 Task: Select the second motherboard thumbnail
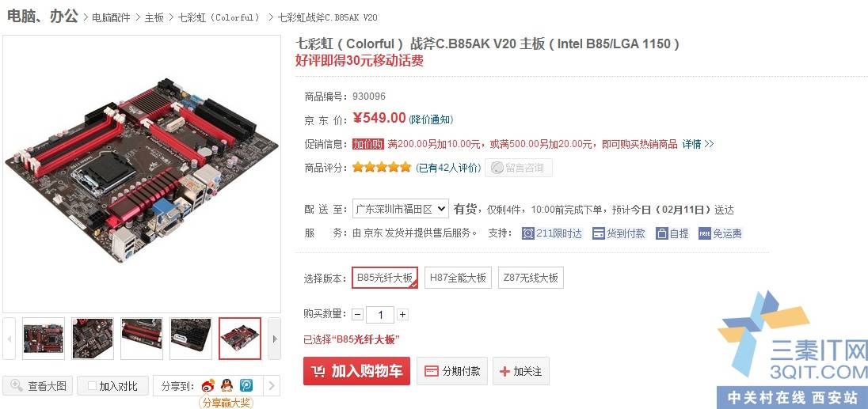click(93, 339)
